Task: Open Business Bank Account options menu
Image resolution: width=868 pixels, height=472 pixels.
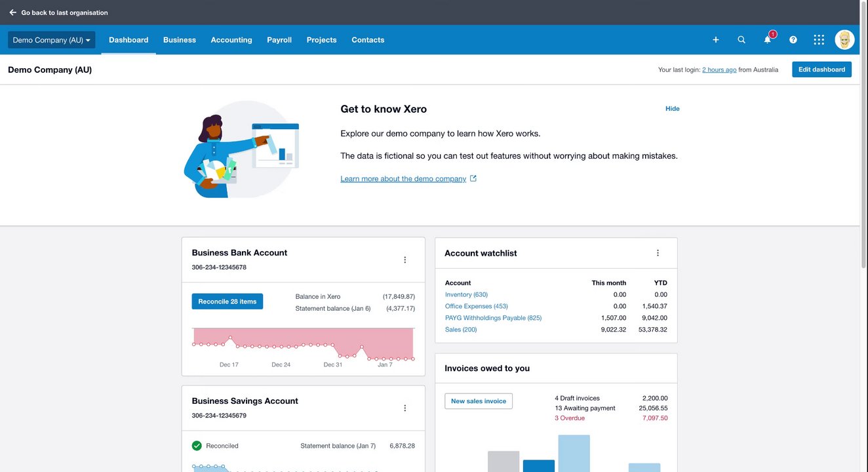Action: [404, 260]
